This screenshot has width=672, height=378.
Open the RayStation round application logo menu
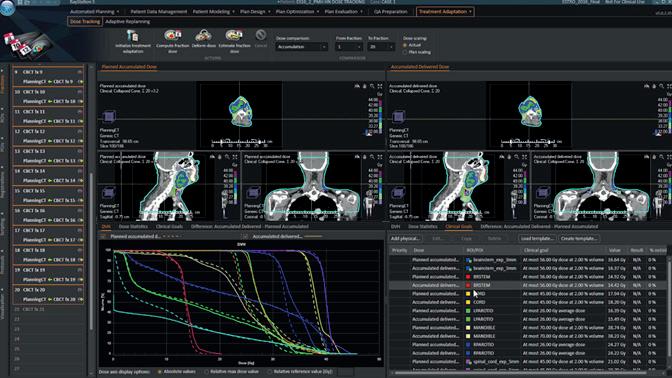click(x=8, y=8)
